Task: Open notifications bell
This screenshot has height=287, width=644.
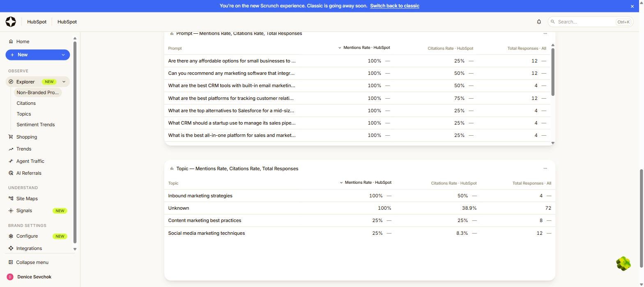Action: click(539, 22)
